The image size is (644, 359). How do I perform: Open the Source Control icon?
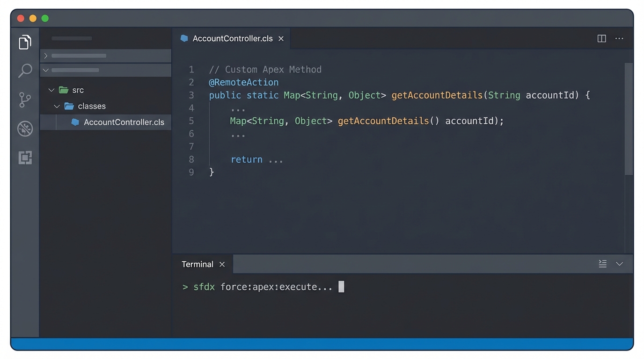[x=24, y=100]
